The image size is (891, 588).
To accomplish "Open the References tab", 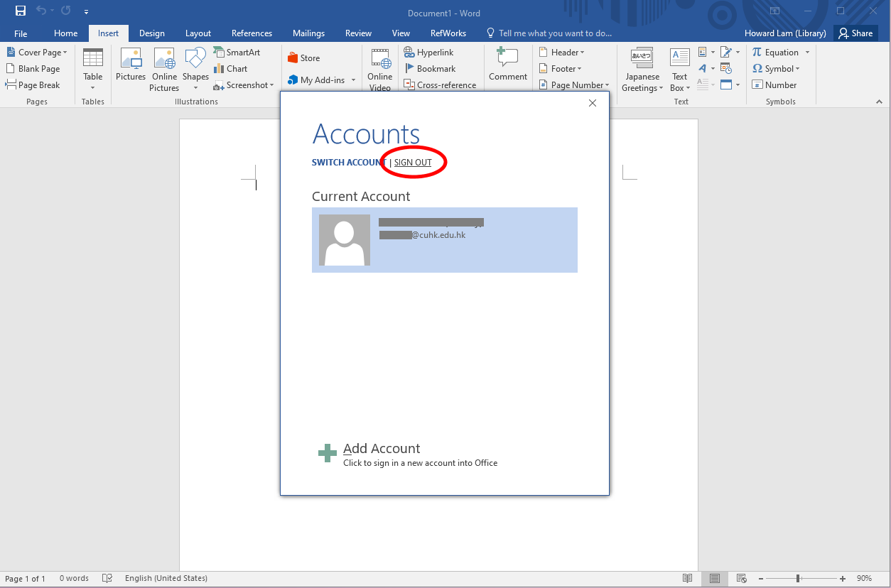I will (252, 33).
